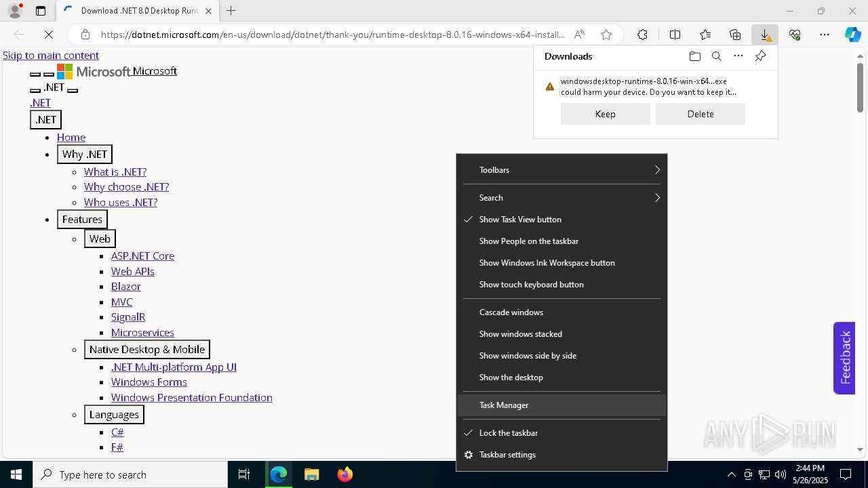The height and width of the screenshot is (488, 868).
Task: Expand the Languages submenu
Action: [114, 415]
